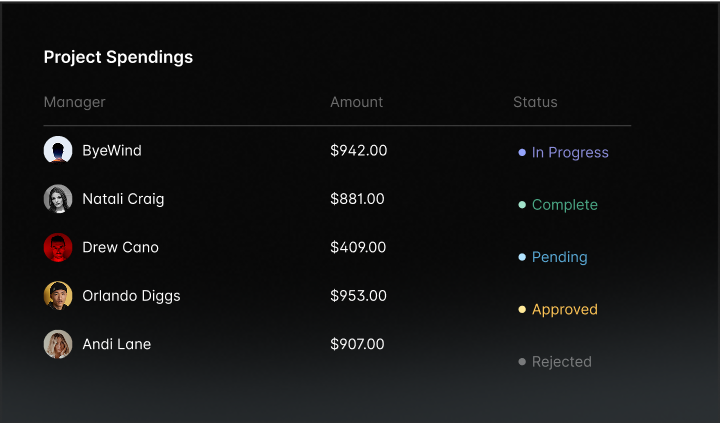The width and height of the screenshot is (720, 423).
Task: Click Andi Lane's avatar image
Action: [x=58, y=344]
